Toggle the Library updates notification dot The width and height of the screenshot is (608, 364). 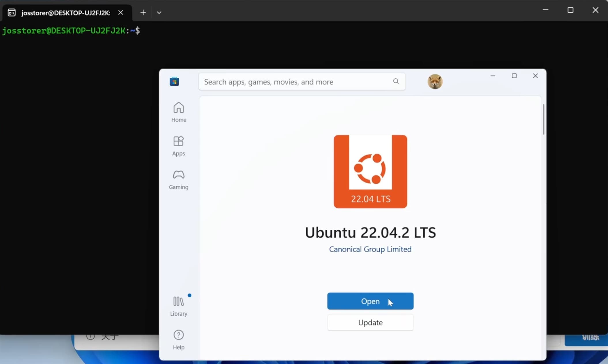[190, 295]
